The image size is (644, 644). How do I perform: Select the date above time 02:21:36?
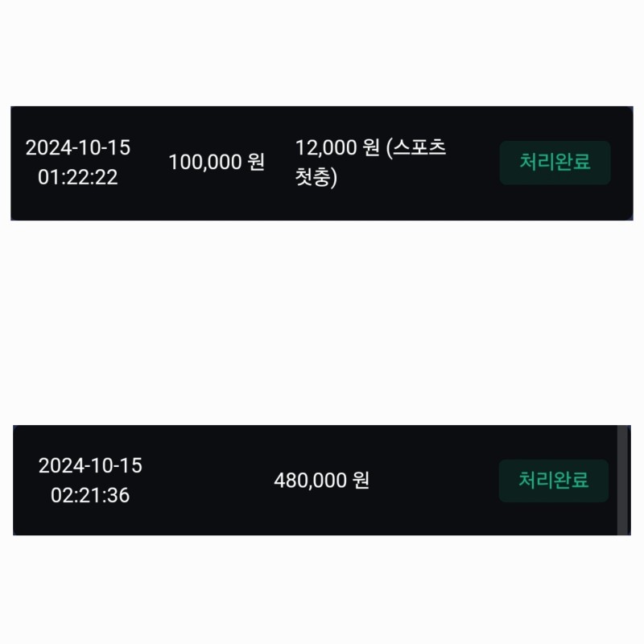coord(90,466)
